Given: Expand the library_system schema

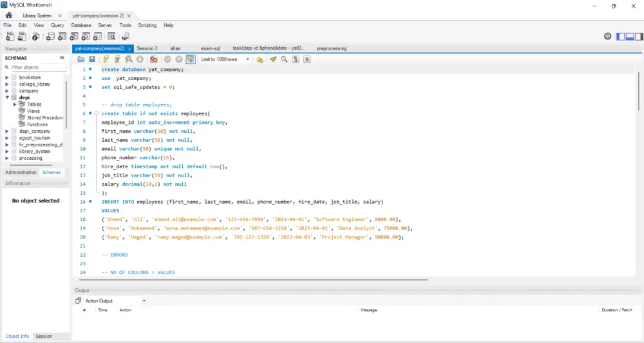Looking at the screenshot, I should click(x=7, y=152).
